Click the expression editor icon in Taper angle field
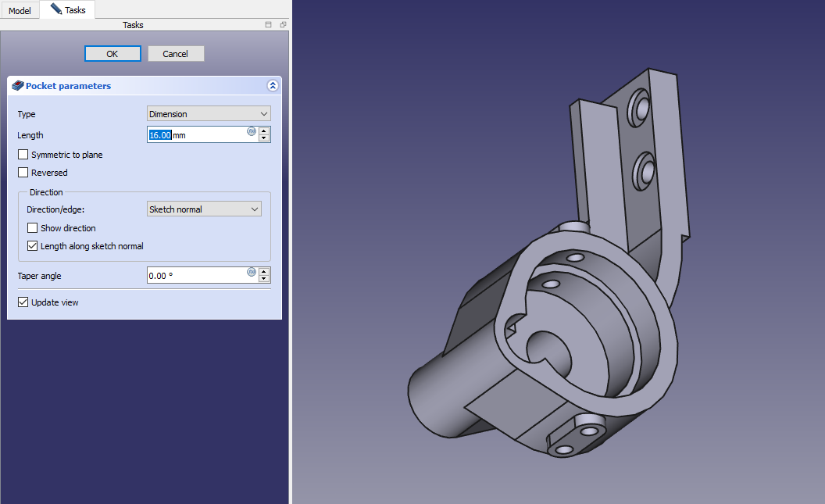 click(252, 272)
